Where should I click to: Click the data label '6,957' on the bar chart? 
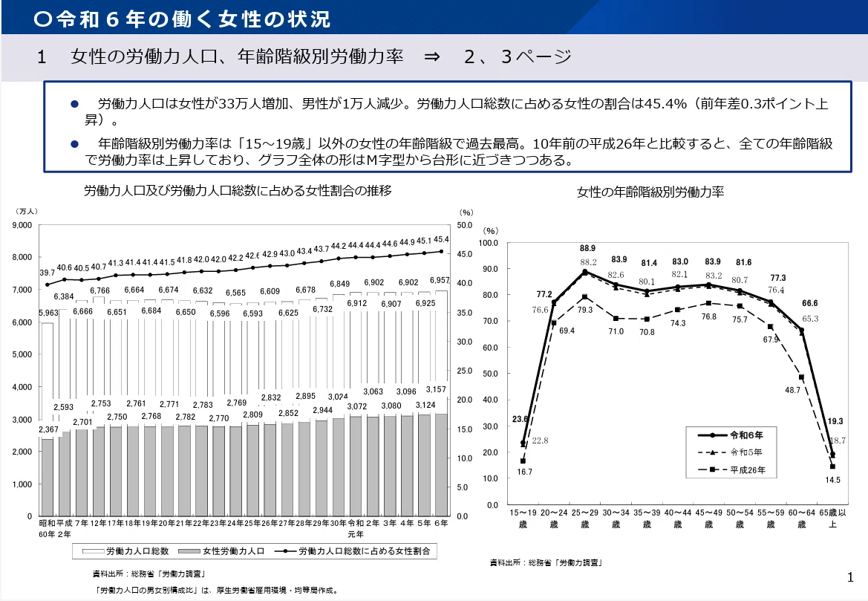pos(440,280)
